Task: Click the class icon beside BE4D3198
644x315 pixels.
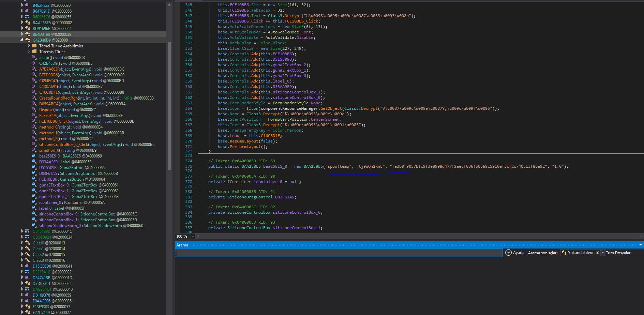Action: click(x=27, y=34)
